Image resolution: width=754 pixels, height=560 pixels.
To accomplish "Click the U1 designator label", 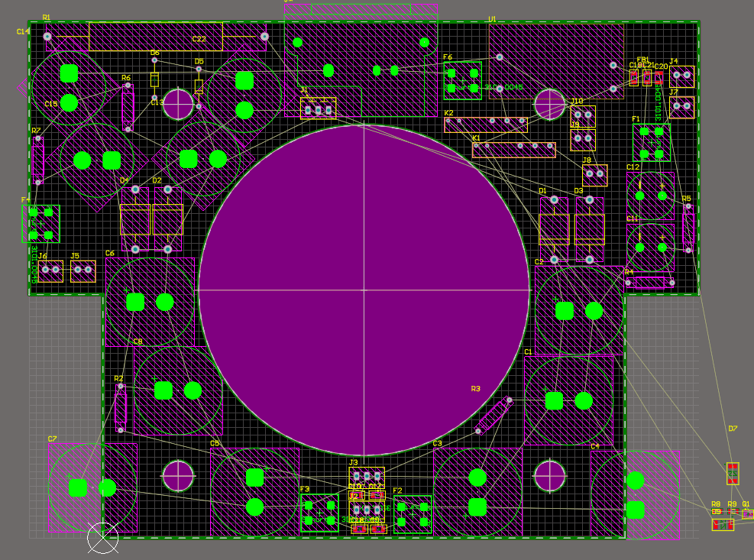I will pyautogui.click(x=492, y=19).
